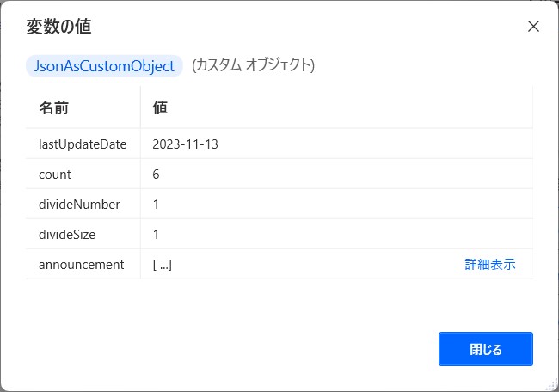This screenshot has width=559, height=392.
Task: Click the 変数の値 dialog title
Action: [x=58, y=27]
